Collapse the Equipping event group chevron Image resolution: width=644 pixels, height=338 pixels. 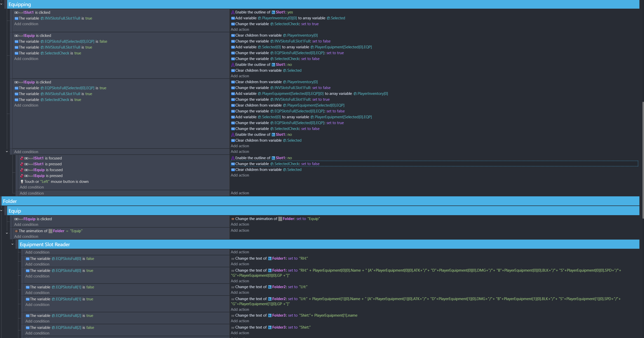(2, 4)
